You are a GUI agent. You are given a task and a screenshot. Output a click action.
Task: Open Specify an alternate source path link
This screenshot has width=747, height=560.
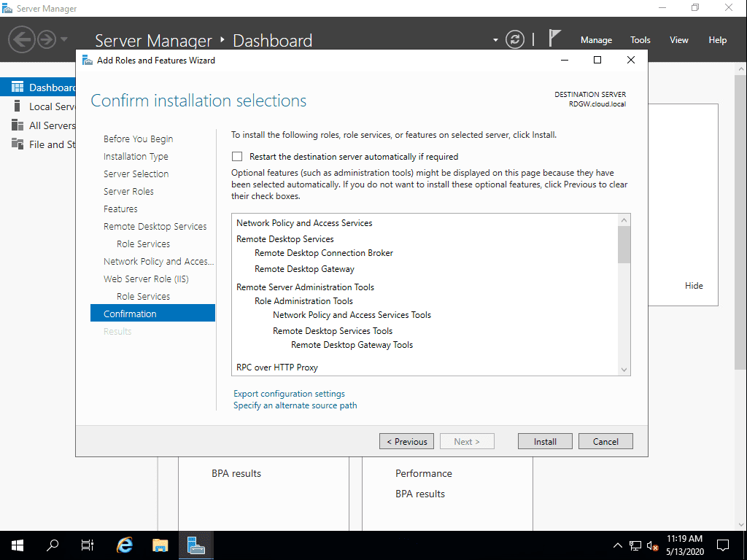coord(295,405)
